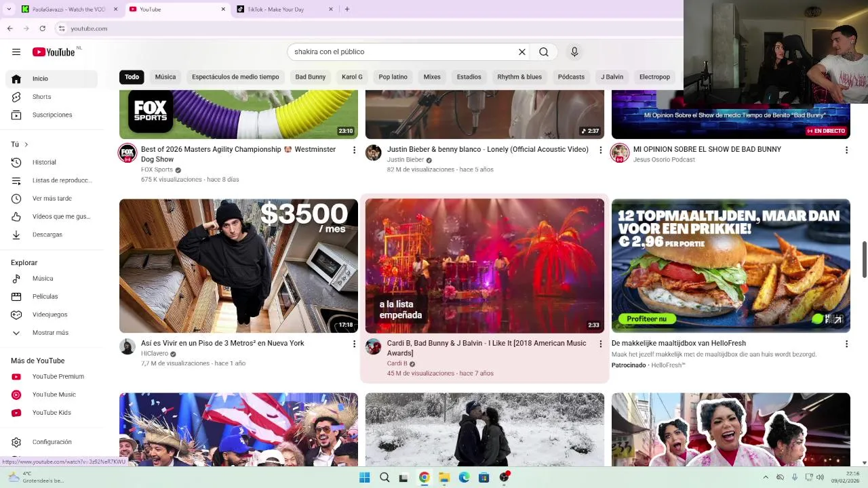Open the Cardi B channel link
The height and width of the screenshot is (488, 868).
(397, 364)
